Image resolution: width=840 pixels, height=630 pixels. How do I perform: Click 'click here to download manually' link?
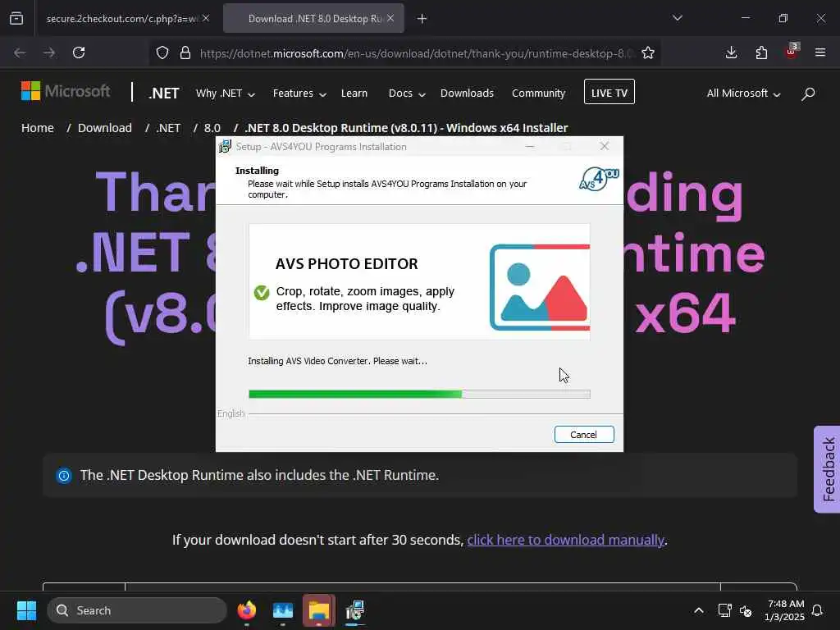566,540
